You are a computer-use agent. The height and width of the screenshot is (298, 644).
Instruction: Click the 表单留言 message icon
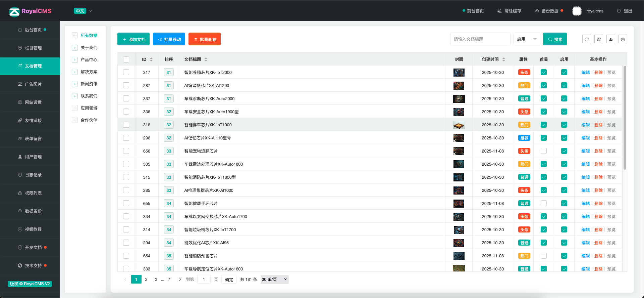point(20,138)
